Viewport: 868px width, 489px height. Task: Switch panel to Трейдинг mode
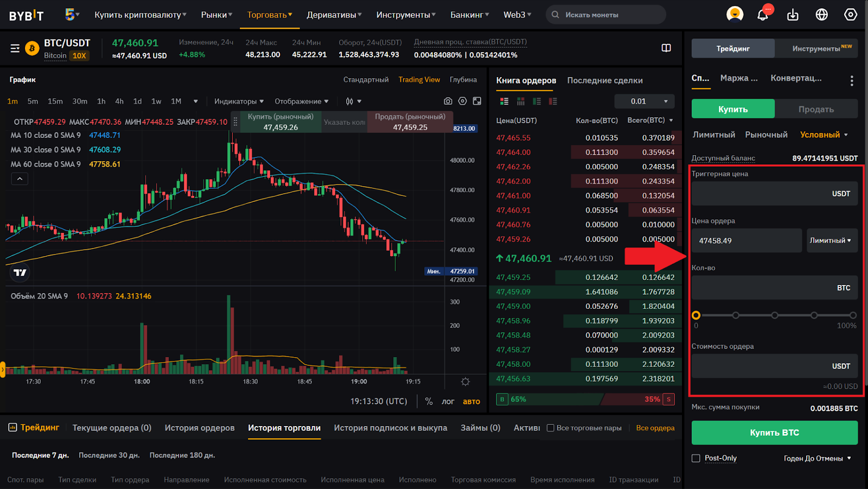click(733, 48)
